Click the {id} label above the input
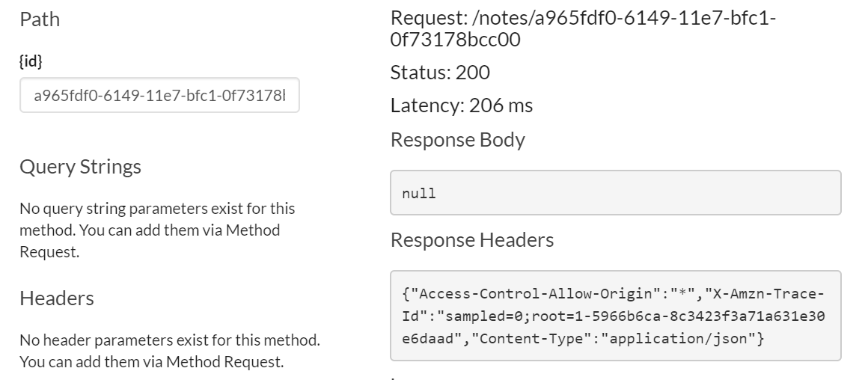 tap(31, 61)
